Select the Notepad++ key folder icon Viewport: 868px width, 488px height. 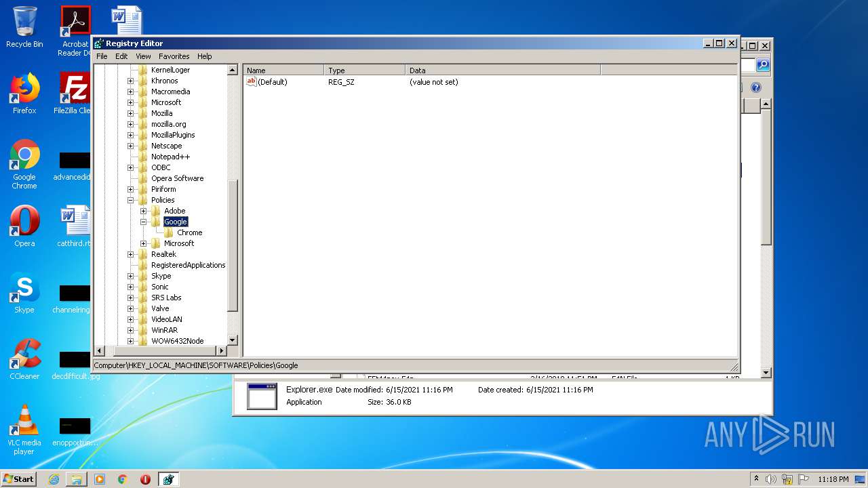click(x=143, y=157)
